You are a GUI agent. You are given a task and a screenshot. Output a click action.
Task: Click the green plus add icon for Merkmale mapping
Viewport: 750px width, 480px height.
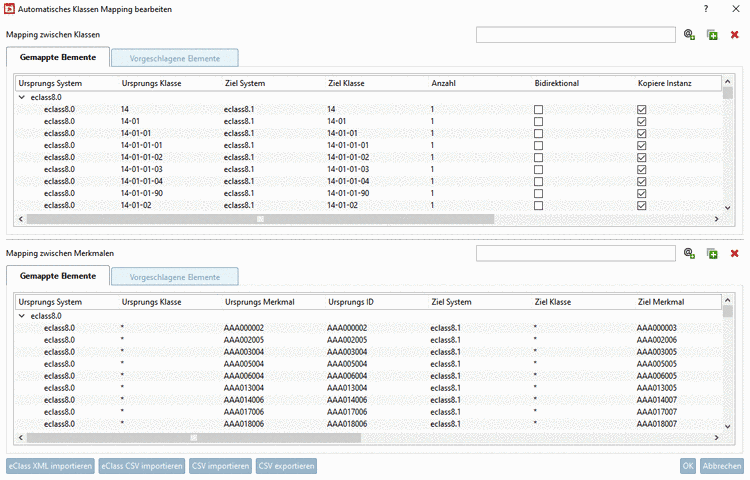(712, 254)
